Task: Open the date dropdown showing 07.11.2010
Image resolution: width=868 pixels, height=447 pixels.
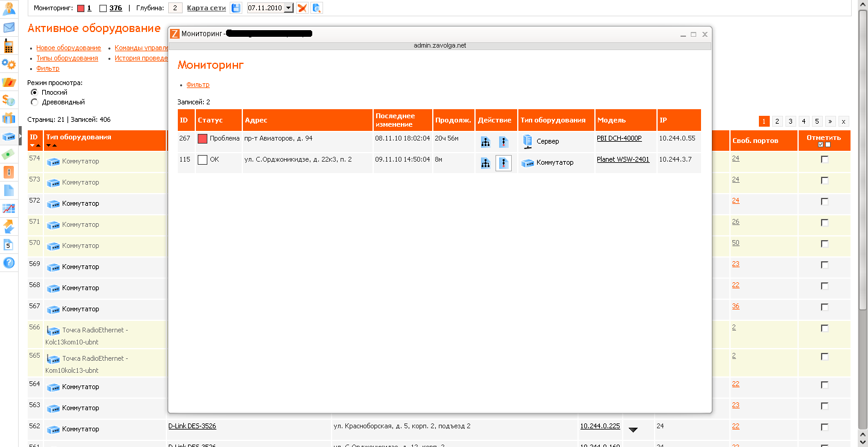Action: coord(288,8)
